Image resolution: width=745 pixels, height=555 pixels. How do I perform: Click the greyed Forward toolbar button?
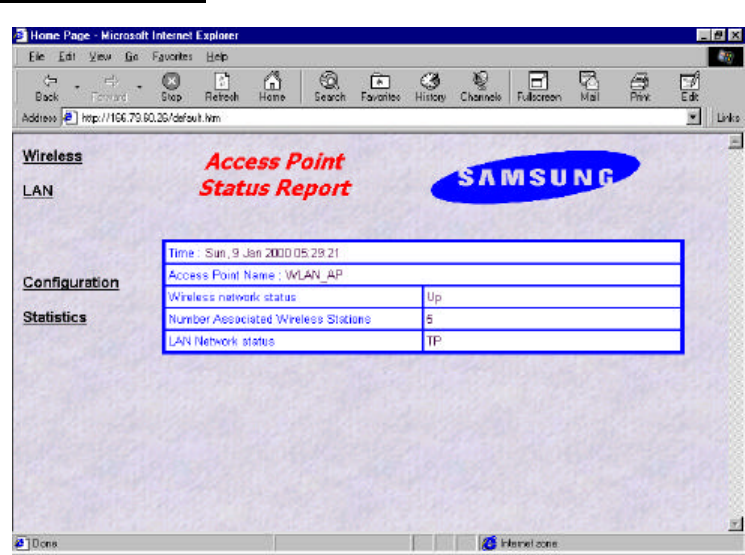coord(110,88)
